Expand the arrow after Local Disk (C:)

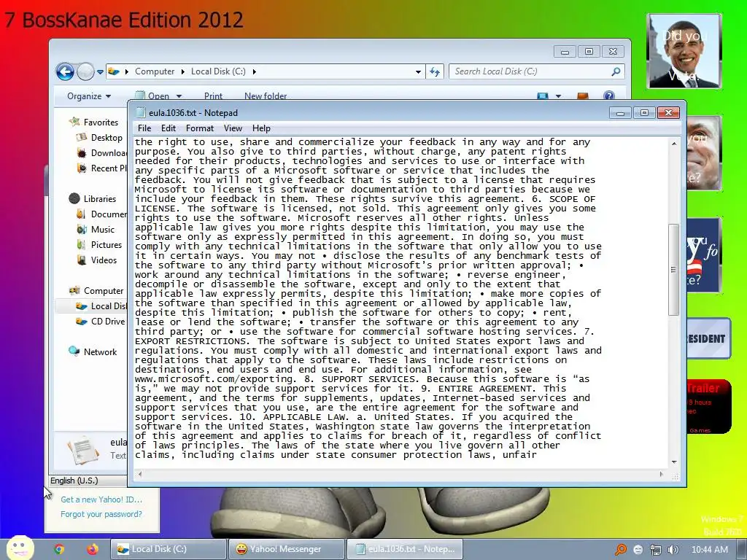(255, 71)
